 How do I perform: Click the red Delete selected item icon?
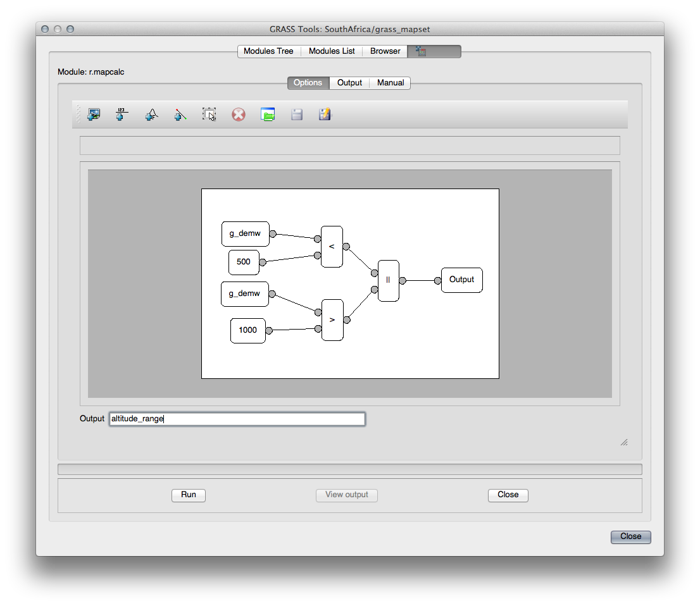[x=238, y=114]
